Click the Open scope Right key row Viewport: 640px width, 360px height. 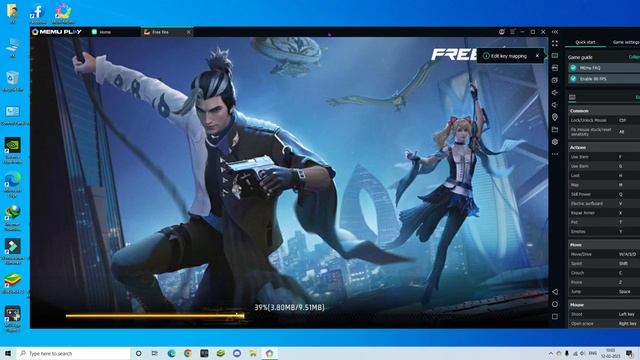tap(604, 324)
